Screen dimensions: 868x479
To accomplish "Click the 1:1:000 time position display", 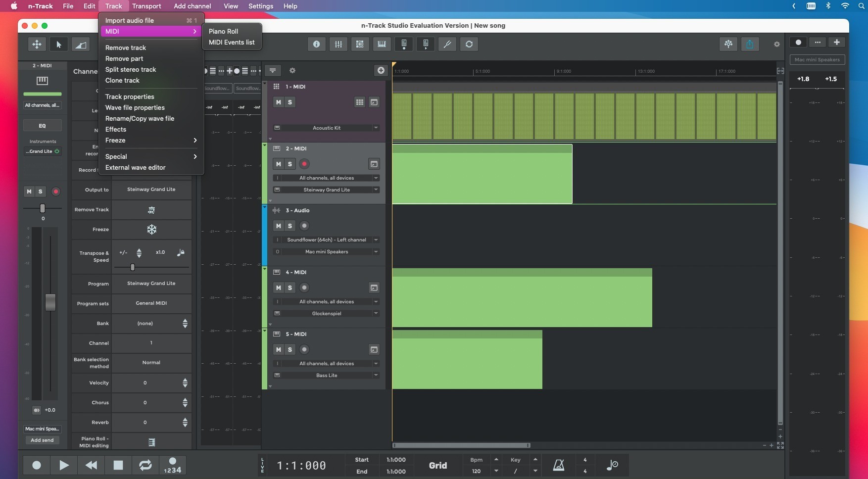I will (x=301, y=466).
